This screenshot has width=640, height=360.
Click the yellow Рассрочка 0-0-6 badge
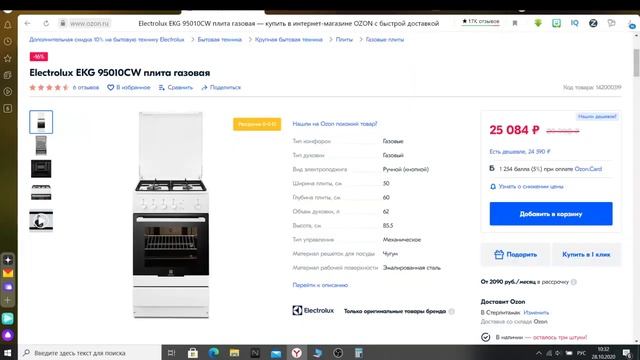point(257,124)
